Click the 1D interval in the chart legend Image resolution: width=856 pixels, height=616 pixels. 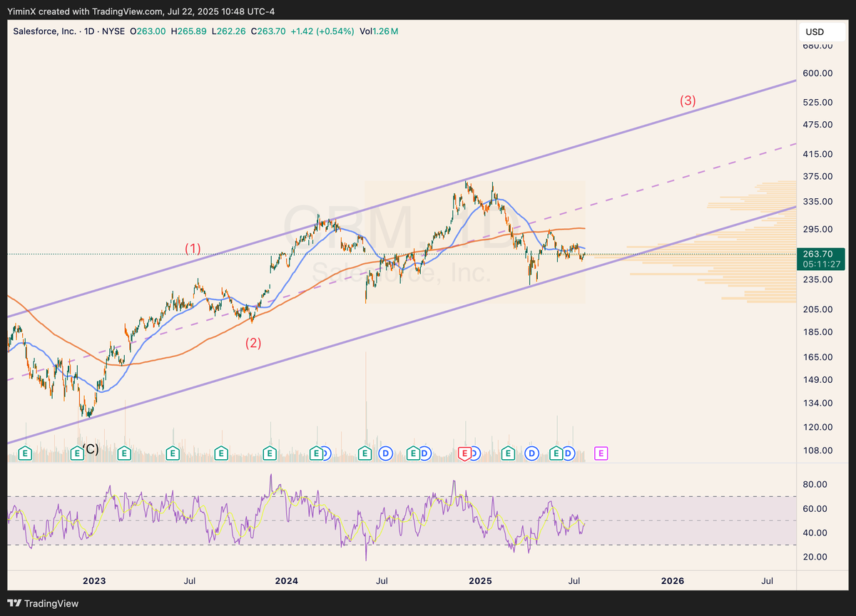point(88,31)
